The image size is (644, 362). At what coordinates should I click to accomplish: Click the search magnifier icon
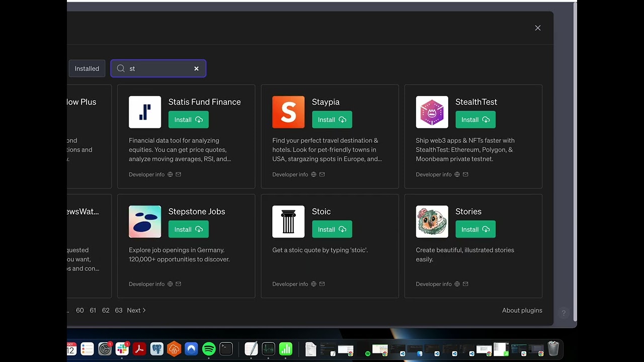click(121, 68)
